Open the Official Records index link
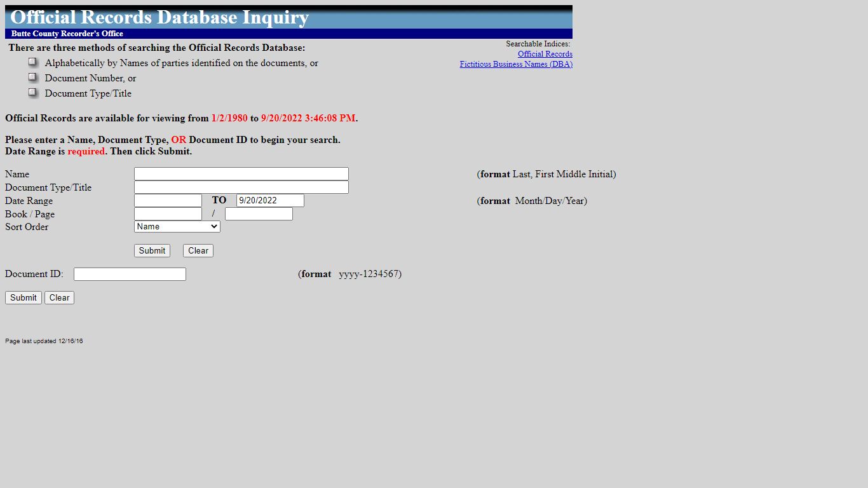 click(x=545, y=54)
